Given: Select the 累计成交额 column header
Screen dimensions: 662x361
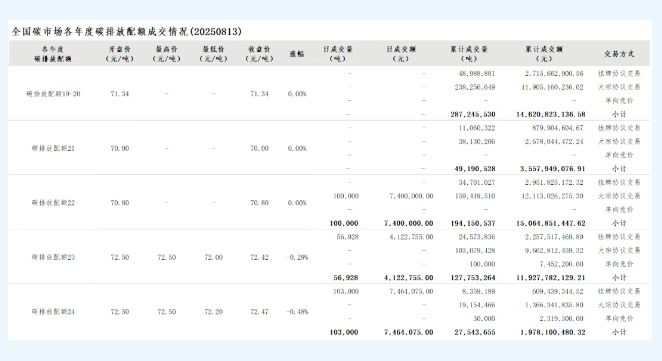Looking at the screenshot, I should [x=544, y=54].
